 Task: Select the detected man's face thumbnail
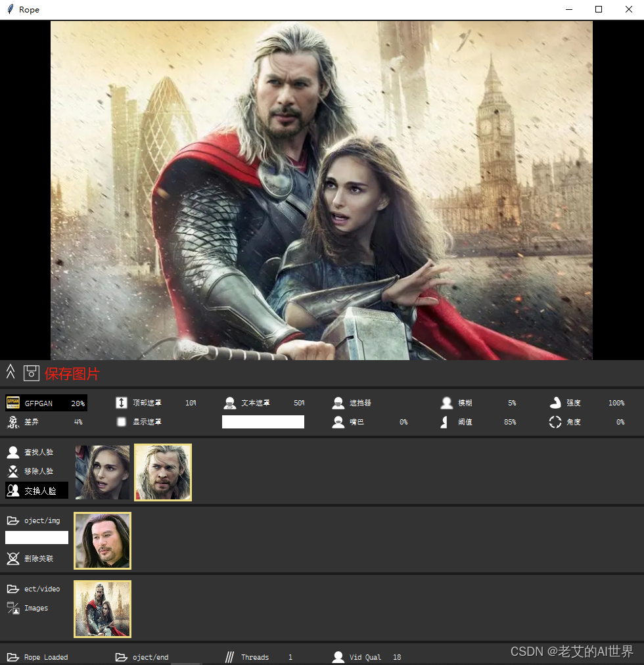pos(163,472)
